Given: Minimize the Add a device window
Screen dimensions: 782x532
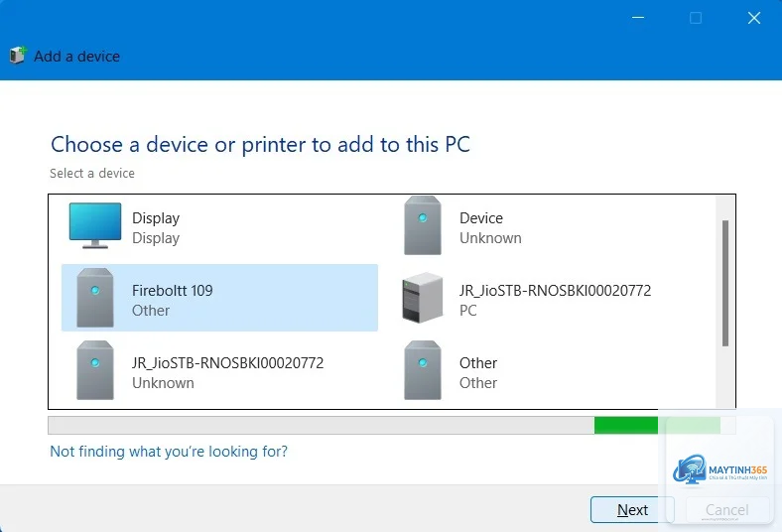Looking at the screenshot, I should [638, 18].
